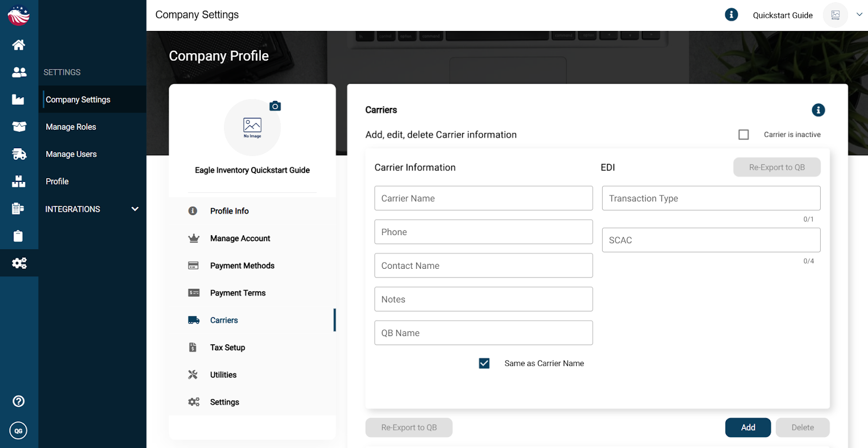Image resolution: width=868 pixels, height=448 pixels.
Task: Open the Transaction Type field
Action: tap(711, 198)
